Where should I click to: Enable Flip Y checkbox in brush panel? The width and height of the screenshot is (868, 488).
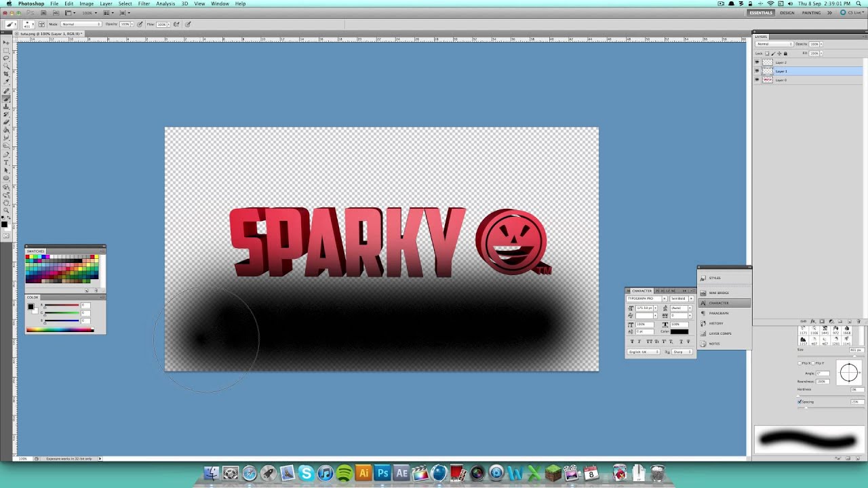813,363
